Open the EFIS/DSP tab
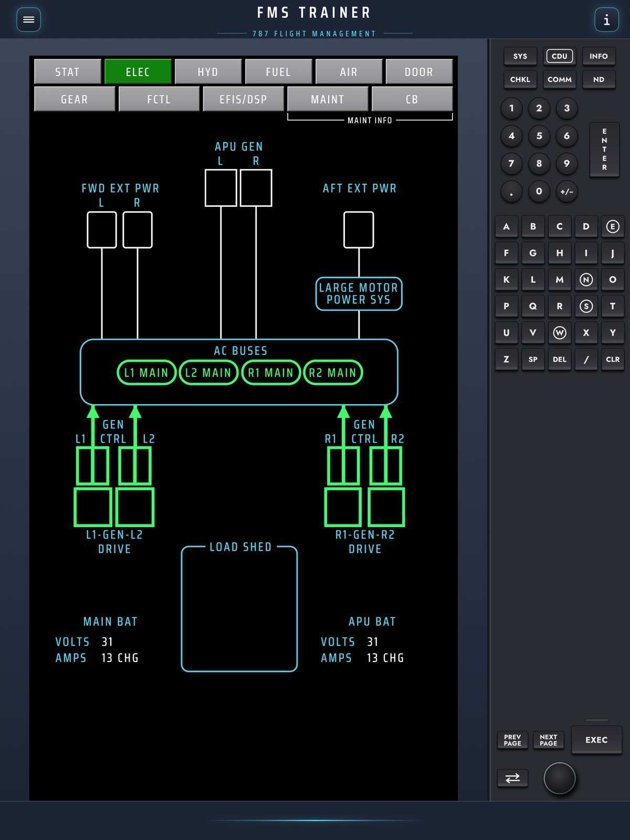 tap(244, 99)
